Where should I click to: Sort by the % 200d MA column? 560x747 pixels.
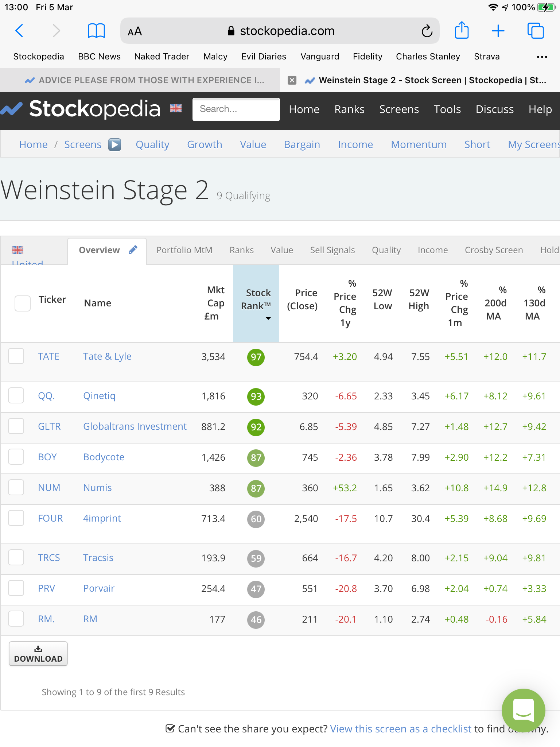[x=496, y=303]
